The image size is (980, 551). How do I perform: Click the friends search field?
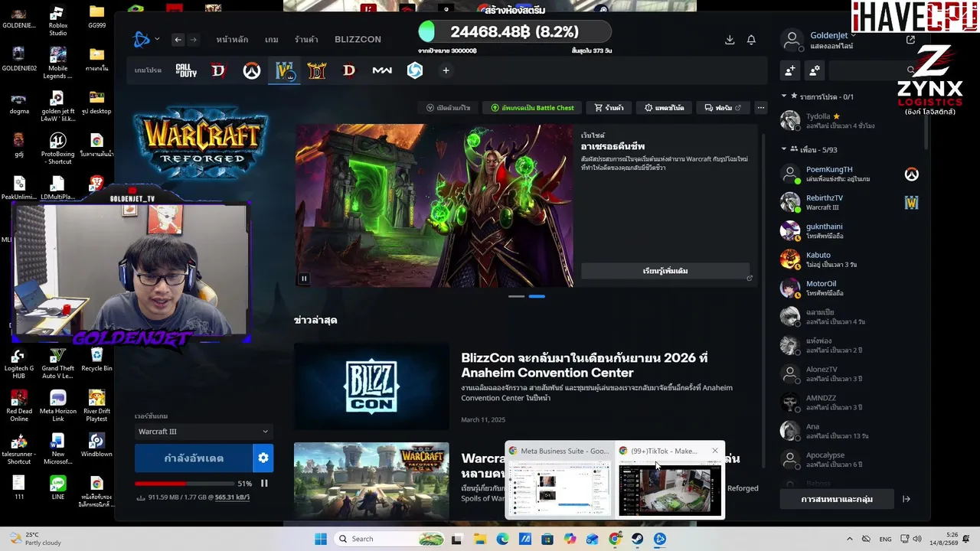tap(873, 70)
